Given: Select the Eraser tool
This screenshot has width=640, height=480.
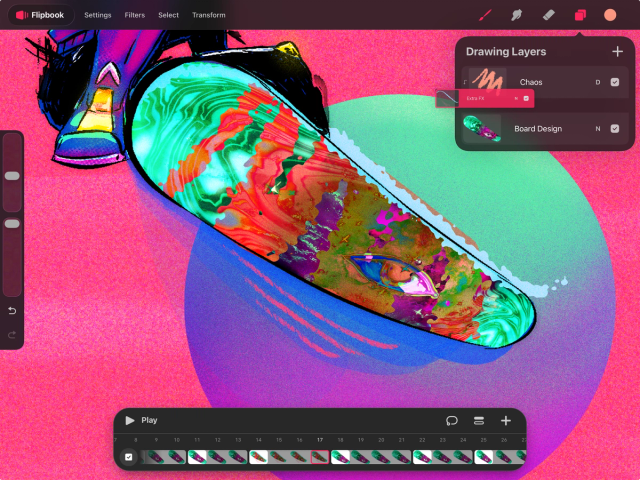Looking at the screenshot, I should (549, 15).
